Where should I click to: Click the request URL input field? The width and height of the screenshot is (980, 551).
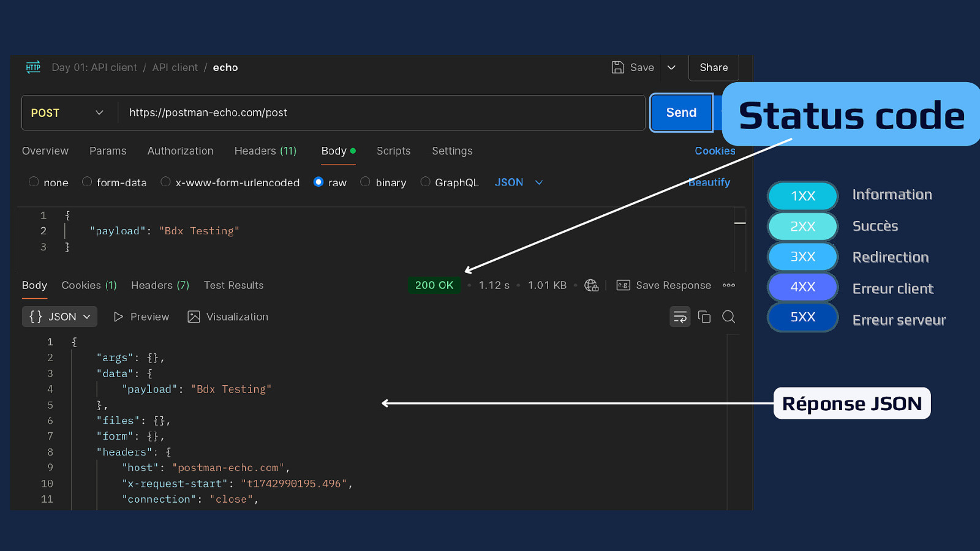click(x=380, y=113)
